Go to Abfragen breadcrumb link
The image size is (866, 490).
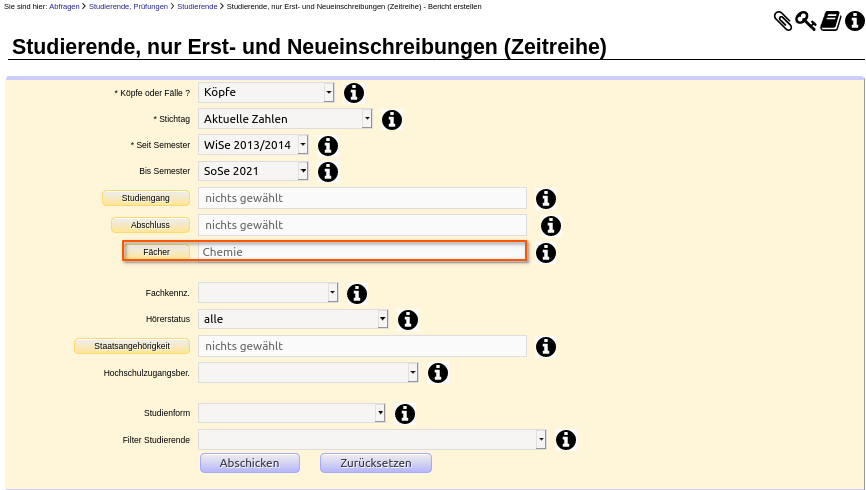click(64, 7)
